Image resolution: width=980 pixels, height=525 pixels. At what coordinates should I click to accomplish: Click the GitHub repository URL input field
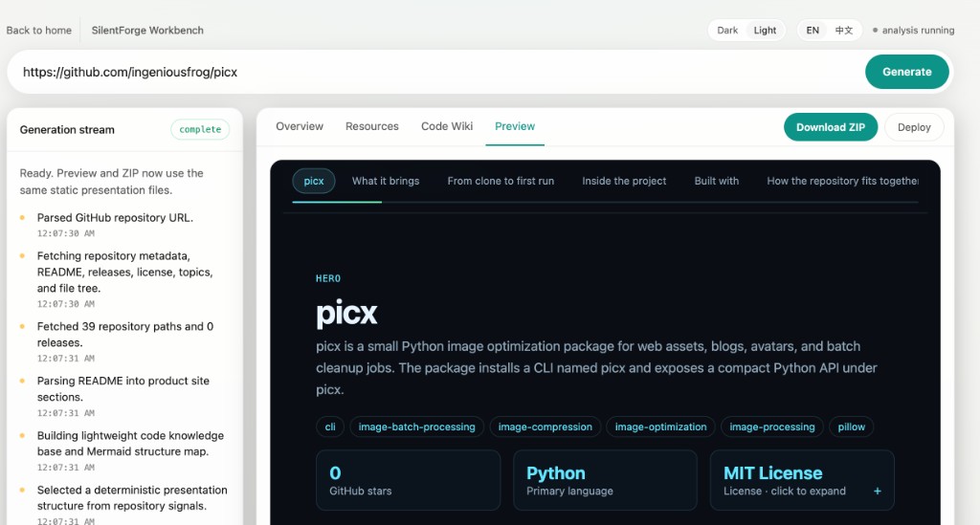pyautogui.click(x=435, y=72)
